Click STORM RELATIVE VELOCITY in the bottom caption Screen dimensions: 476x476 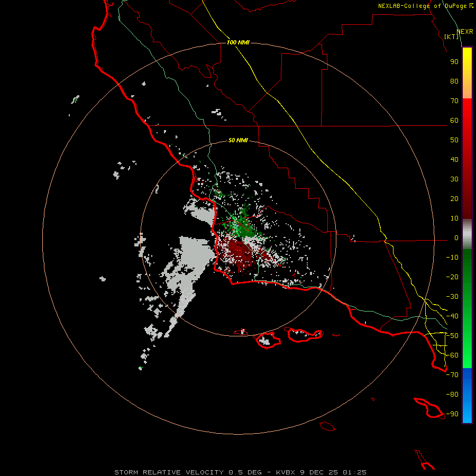[x=169, y=472]
